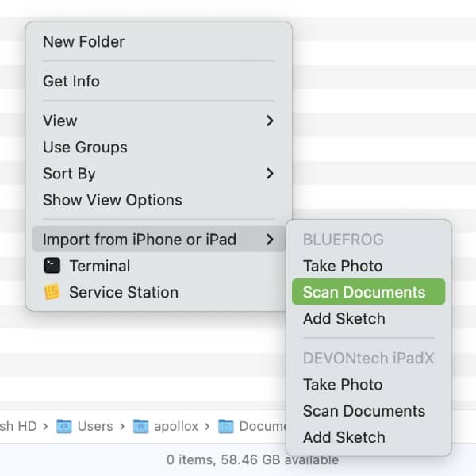The width and height of the screenshot is (476, 476).
Task: Choose Take Photo under DEVONtech iPadX
Action: 343,385
